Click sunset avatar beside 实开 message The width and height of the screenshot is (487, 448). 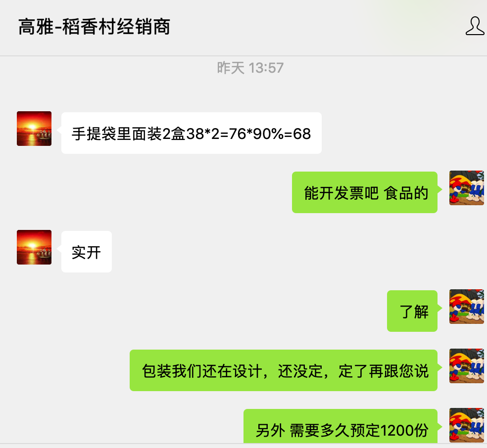click(x=34, y=247)
